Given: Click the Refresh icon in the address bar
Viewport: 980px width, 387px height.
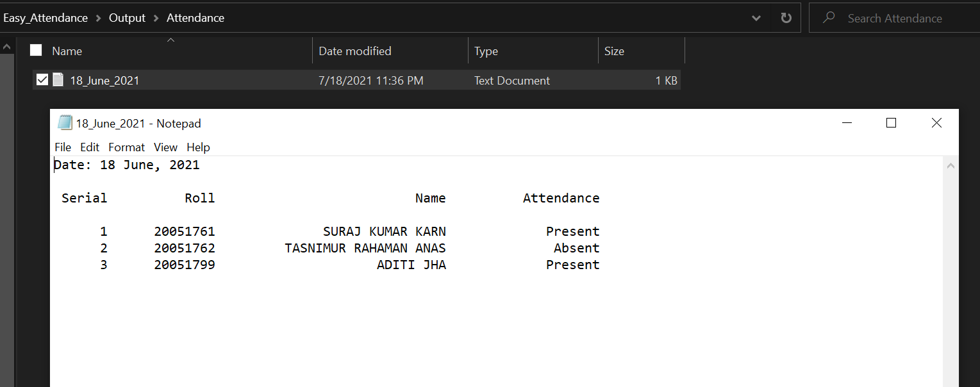Looking at the screenshot, I should pos(785,17).
